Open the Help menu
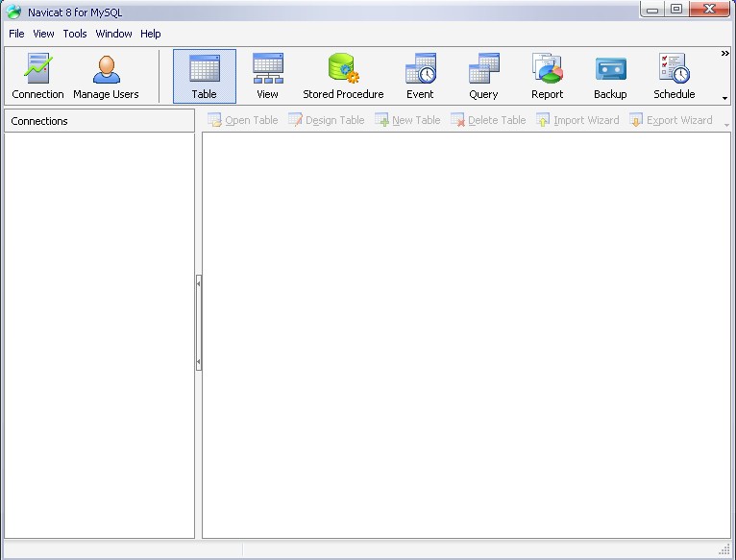 (x=151, y=34)
